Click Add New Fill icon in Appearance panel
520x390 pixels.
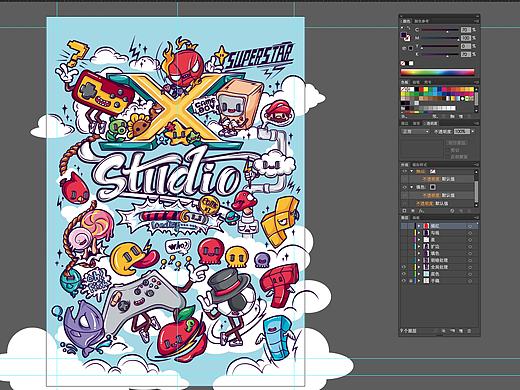413,211
